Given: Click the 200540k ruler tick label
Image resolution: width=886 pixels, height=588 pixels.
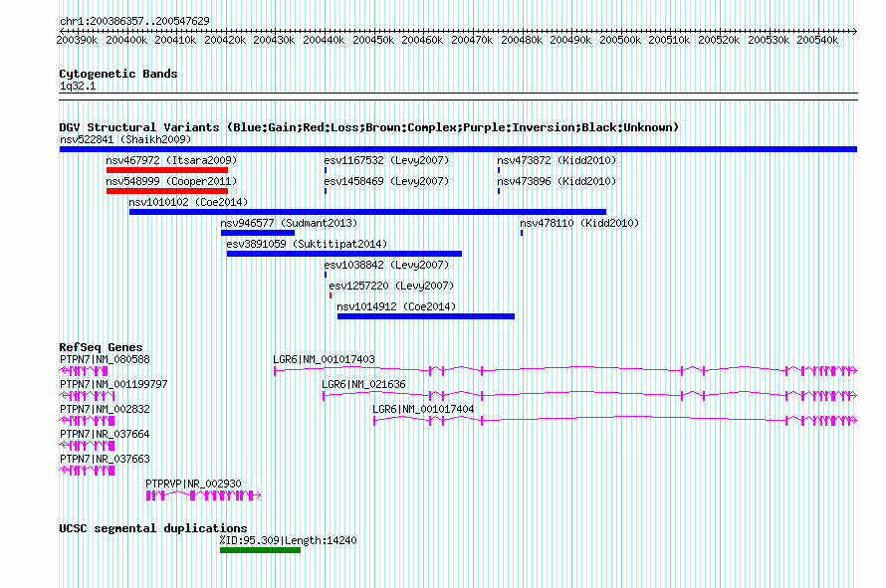Looking at the screenshot, I should tap(817, 40).
